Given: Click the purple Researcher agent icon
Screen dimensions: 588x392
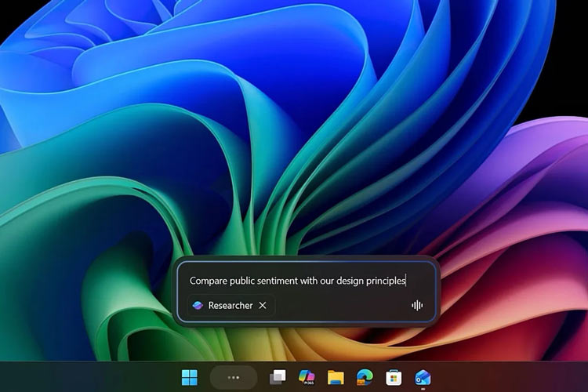Looking at the screenshot, I should [x=198, y=306].
